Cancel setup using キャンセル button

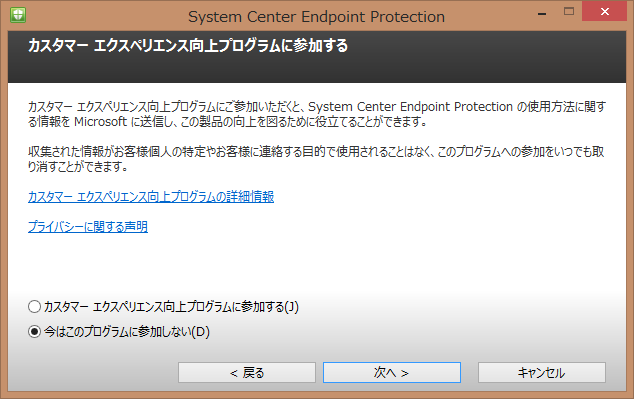[542, 372]
